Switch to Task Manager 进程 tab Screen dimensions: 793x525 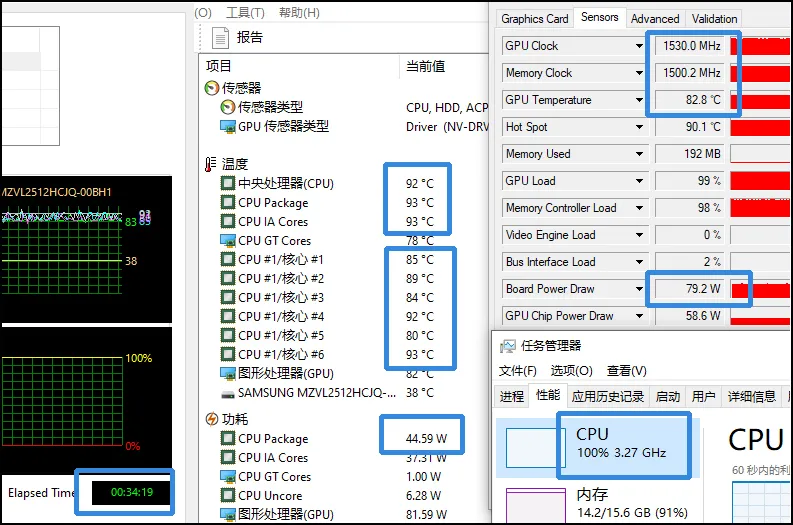click(x=512, y=397)
